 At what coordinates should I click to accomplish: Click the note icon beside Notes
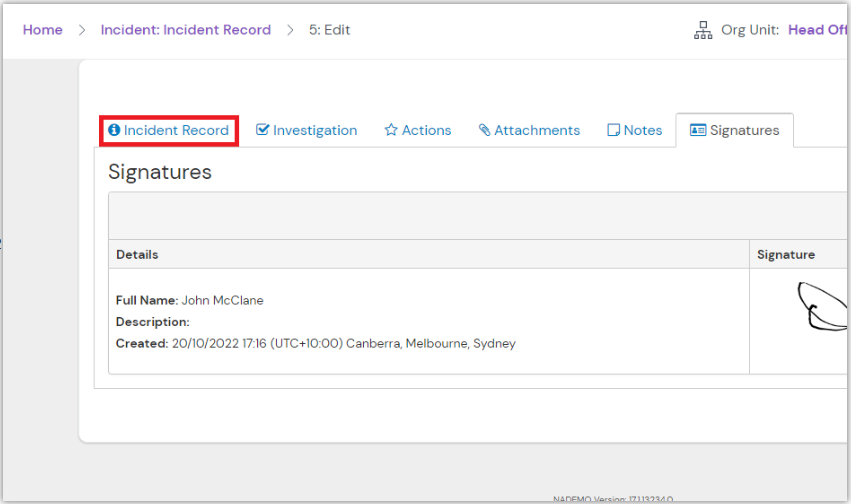click(x=614, y=130)
